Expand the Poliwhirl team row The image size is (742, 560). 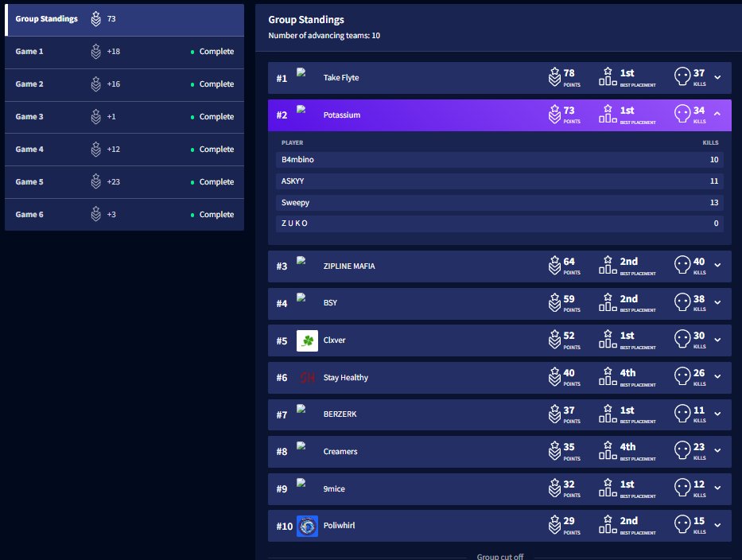click(717, 525)
